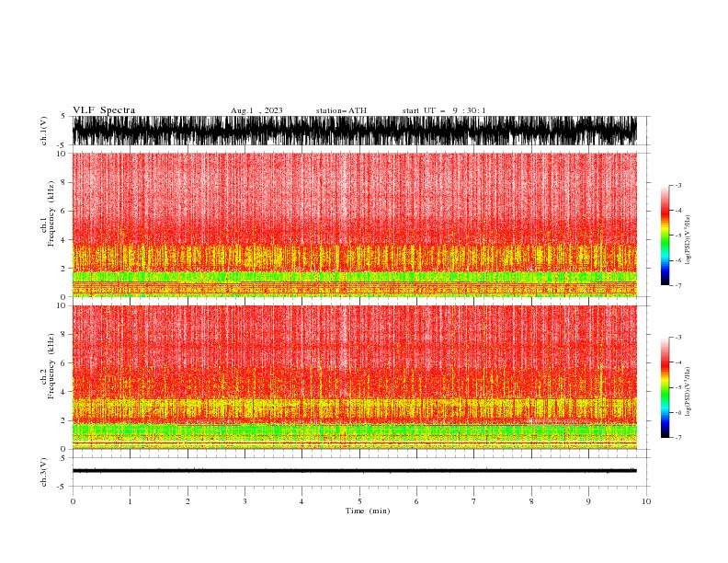
Task: Click time axis tick label "3"
Action: point(245,501)
